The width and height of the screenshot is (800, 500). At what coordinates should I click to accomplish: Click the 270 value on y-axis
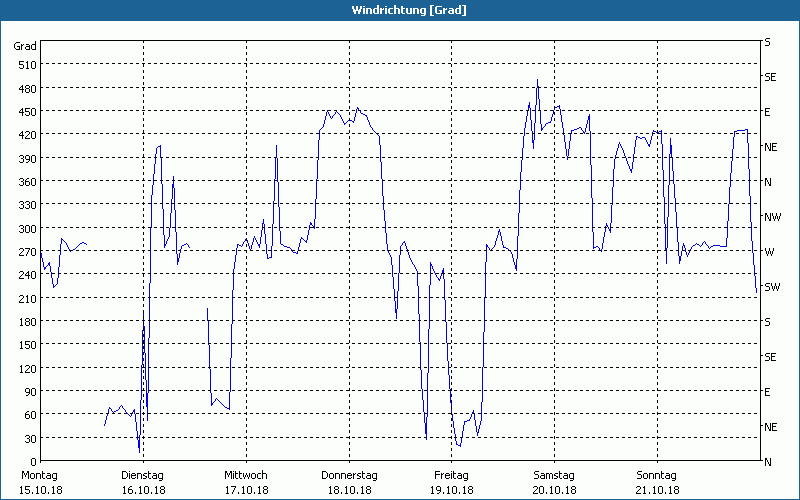(25, 252)
